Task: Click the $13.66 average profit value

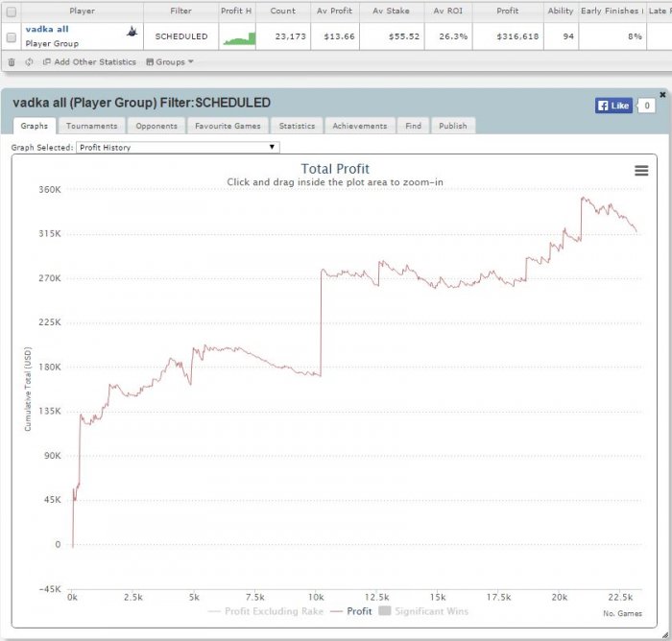Action: 340,36
